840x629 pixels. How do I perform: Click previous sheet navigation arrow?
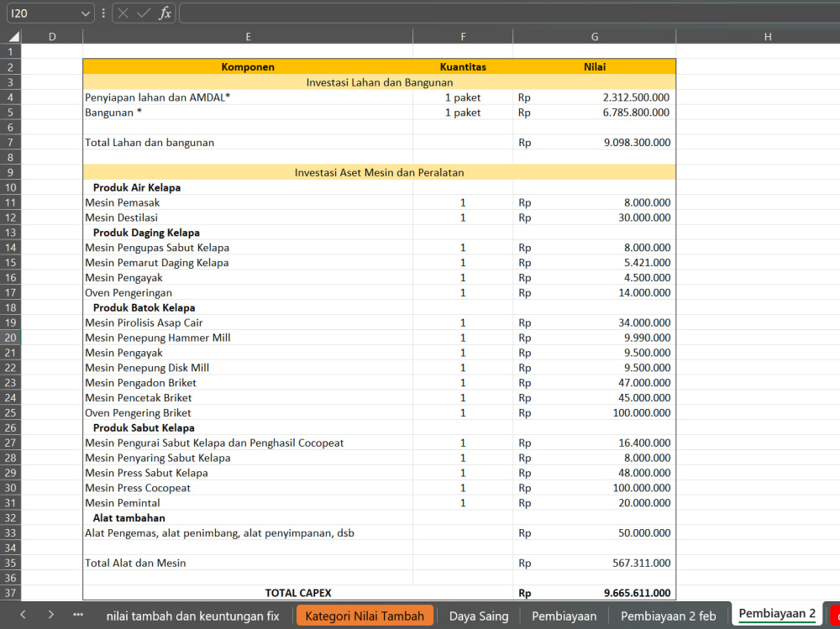pyautogui.click(x=23, y=615)
